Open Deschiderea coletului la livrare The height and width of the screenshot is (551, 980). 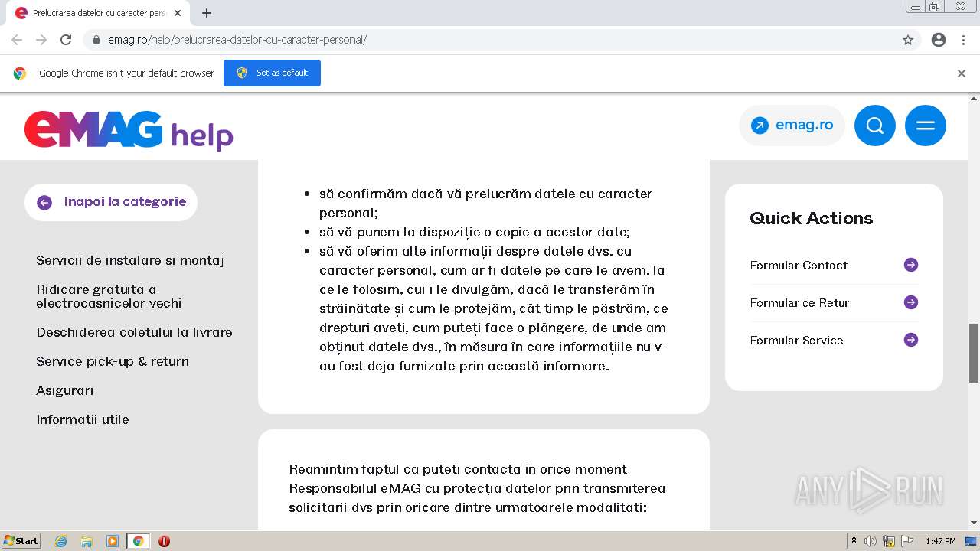pos(134,332)
